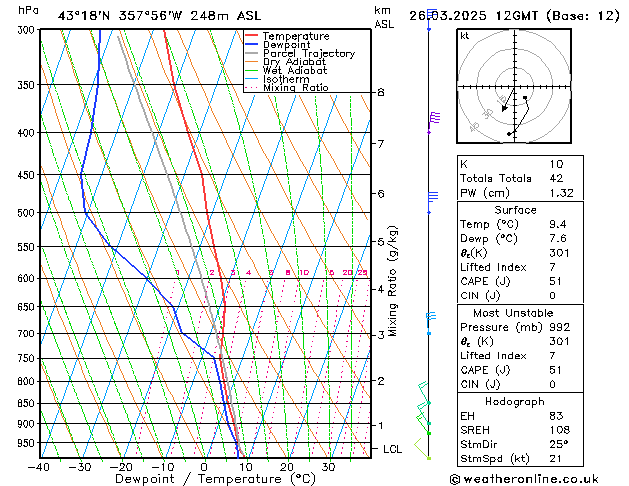Screen dimensions: 629x486
Task: Click the LCL marker label
Action: 393,450
